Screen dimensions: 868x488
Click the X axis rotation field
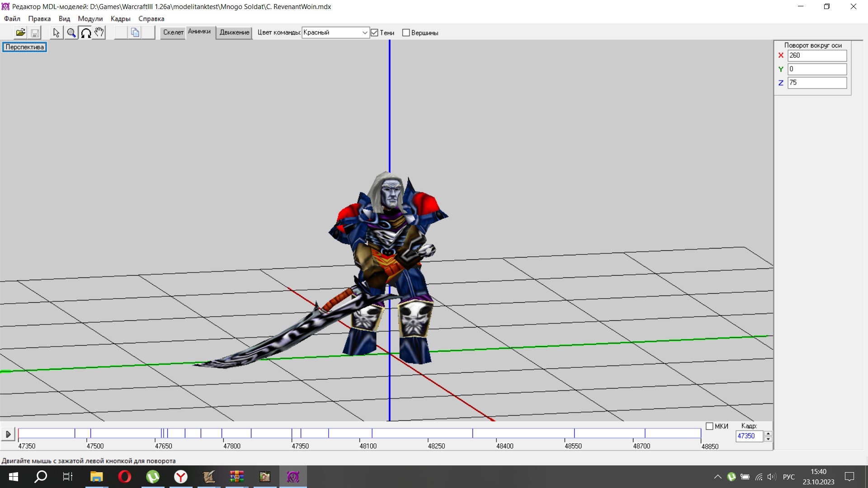817,55
